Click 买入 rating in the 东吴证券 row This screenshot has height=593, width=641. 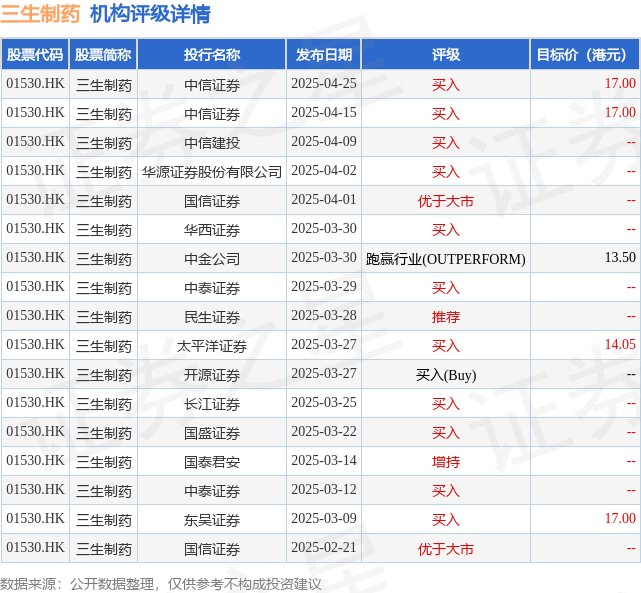pyautogui.click(x=446, y=520)
